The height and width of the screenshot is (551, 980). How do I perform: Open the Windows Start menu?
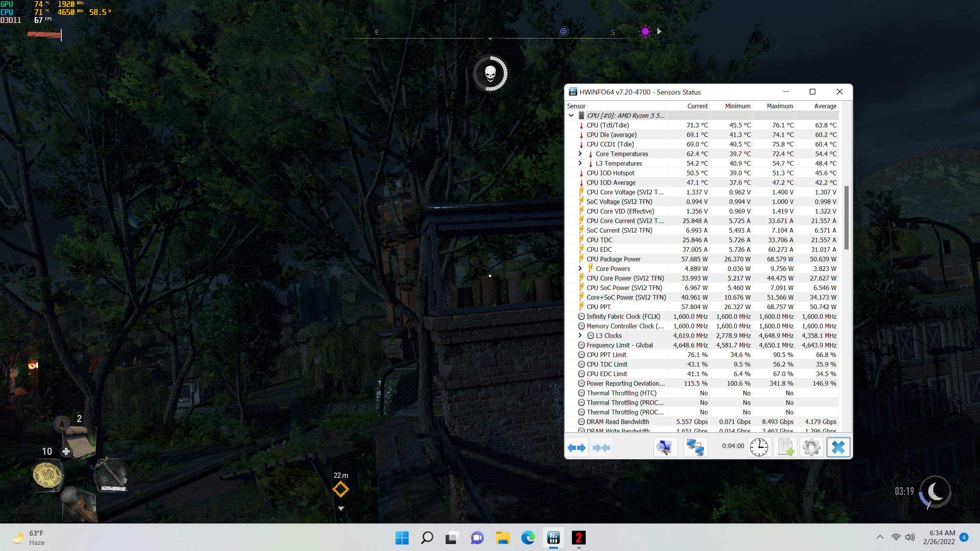402,538
